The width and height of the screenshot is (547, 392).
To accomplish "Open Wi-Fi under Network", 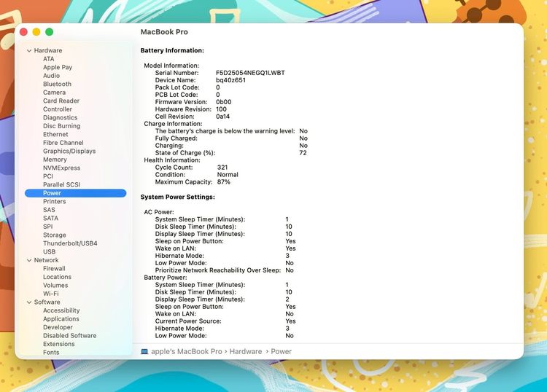I will click(x=51, y=294).
